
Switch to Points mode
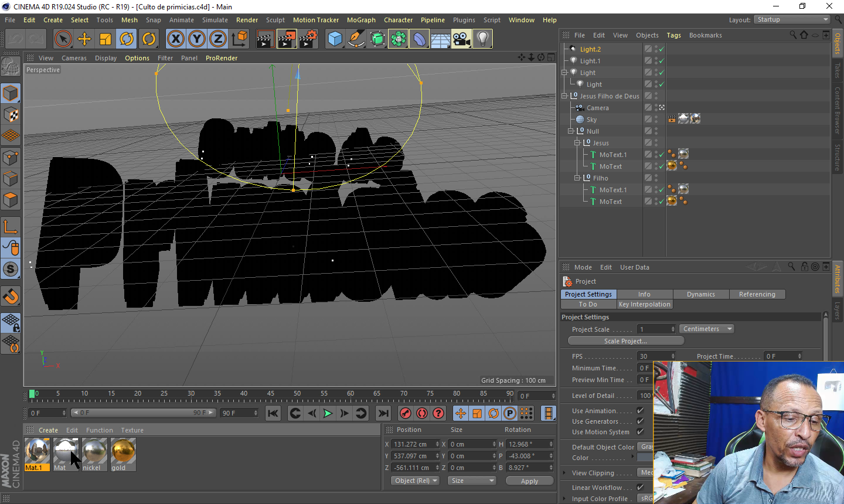pyautogui.click(x=11, y=158)
